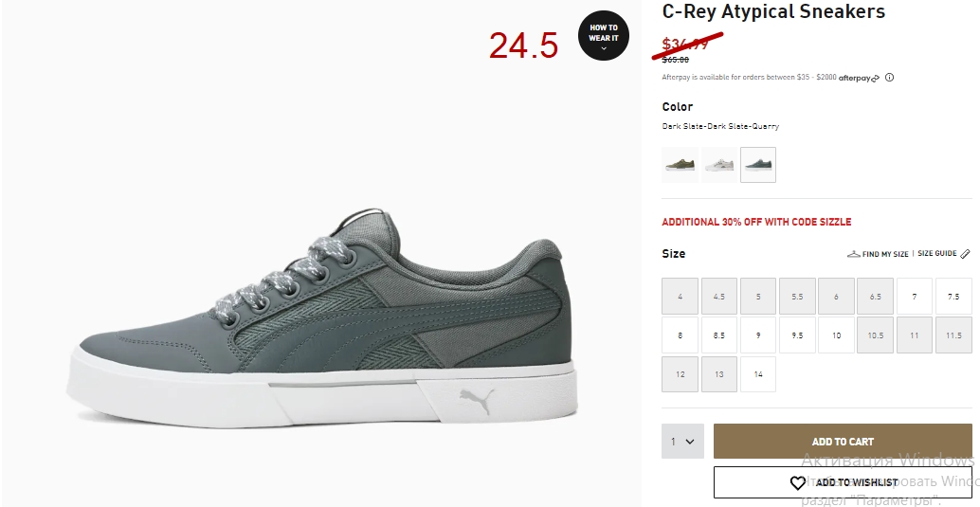Image resolution: width=980 pixels, height=507 pixels.
Task: Click the Afterpay info icon
Action: [x=889, y=78]
